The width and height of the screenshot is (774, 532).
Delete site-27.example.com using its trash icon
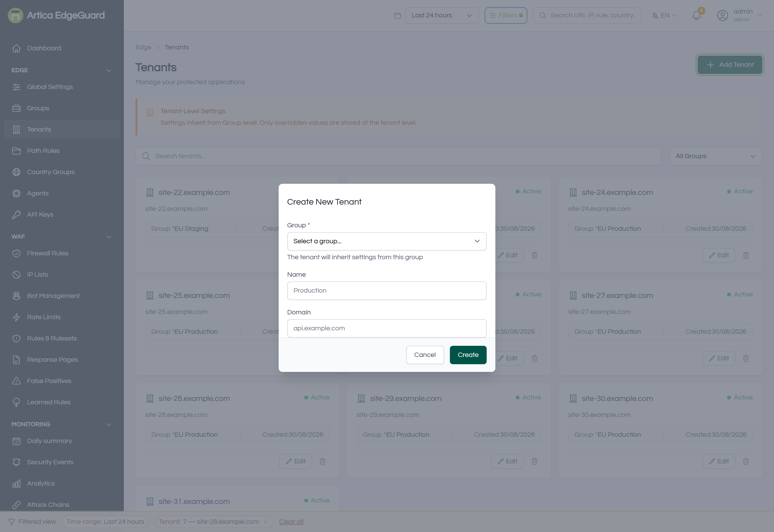coord(746,358)
